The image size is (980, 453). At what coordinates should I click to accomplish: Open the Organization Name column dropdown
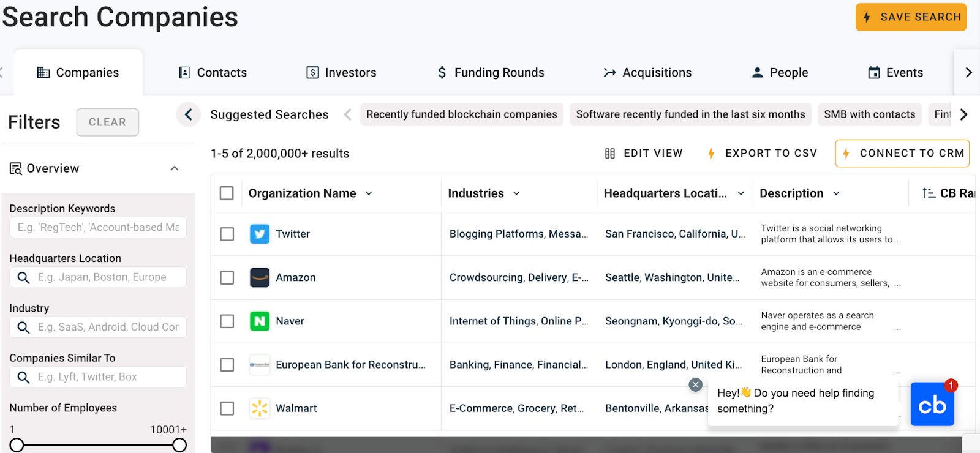pyautogui.click(x=369, y=193)
